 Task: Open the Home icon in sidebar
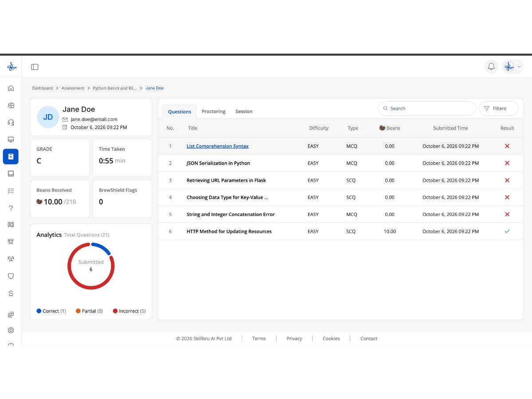click(x=11, y=88)
